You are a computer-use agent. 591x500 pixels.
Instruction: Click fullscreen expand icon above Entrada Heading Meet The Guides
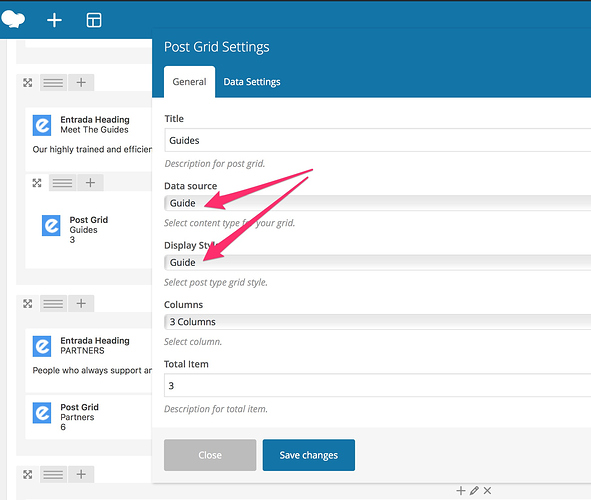pyautogui.click(x=28, y=83)
